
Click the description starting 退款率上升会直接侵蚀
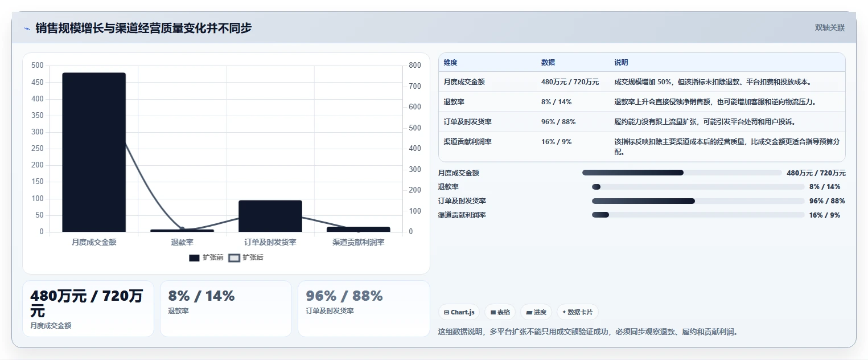click(x=715, y=102)
